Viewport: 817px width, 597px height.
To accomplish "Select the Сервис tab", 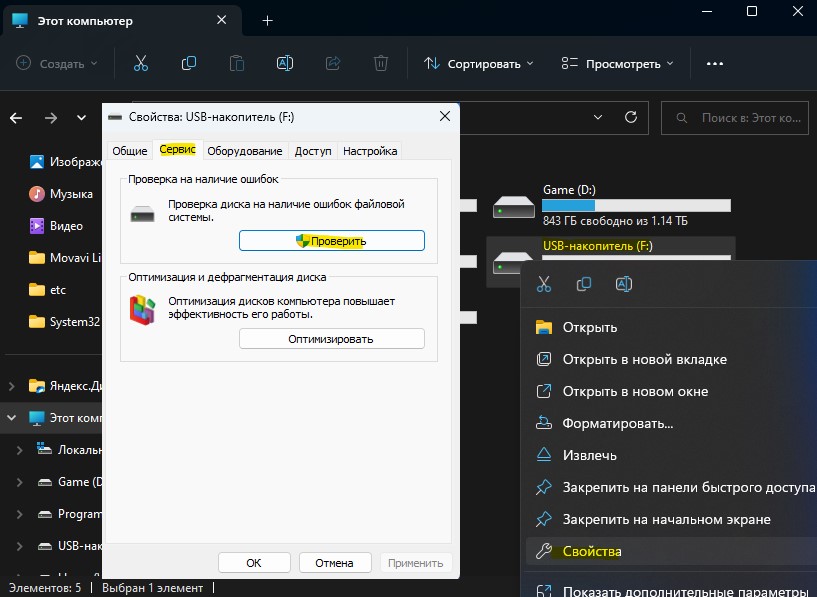I will tap(178, 150).
